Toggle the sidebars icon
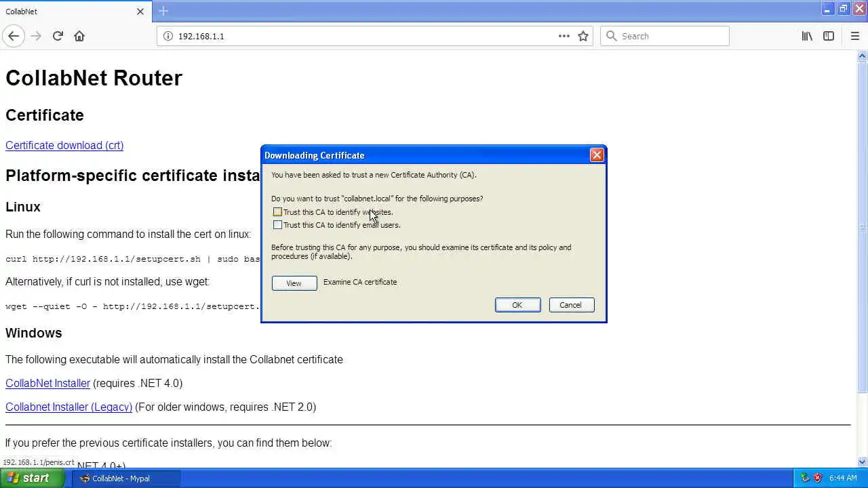The height and width of the screenshot is (488, 868). coord(829,36)
